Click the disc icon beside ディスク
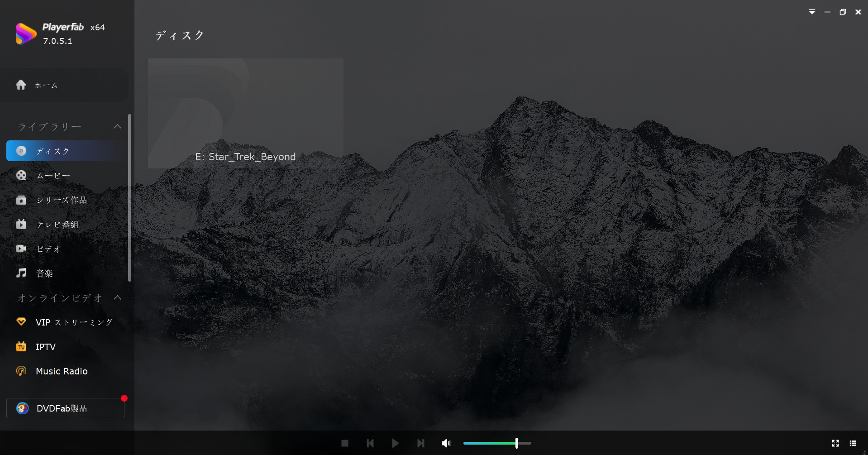The width and height of the screenshot is (868, 455). click(21, 151)
